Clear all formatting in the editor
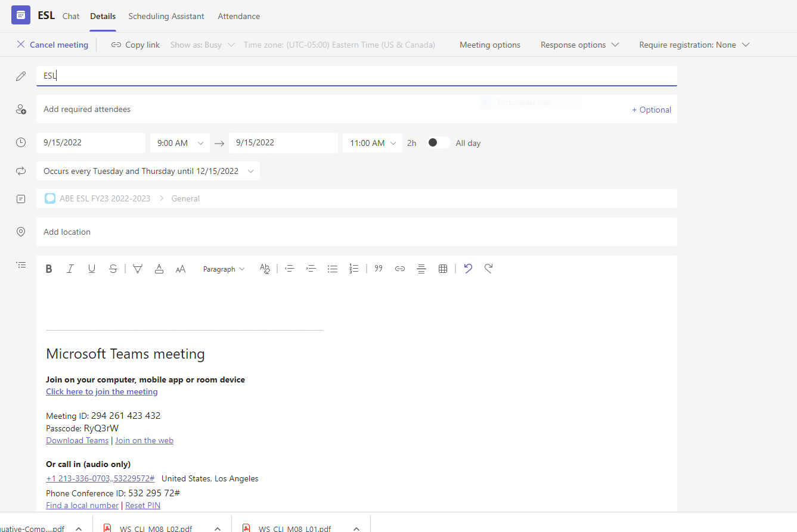This screenshot has width=797, height=532. 265,269
